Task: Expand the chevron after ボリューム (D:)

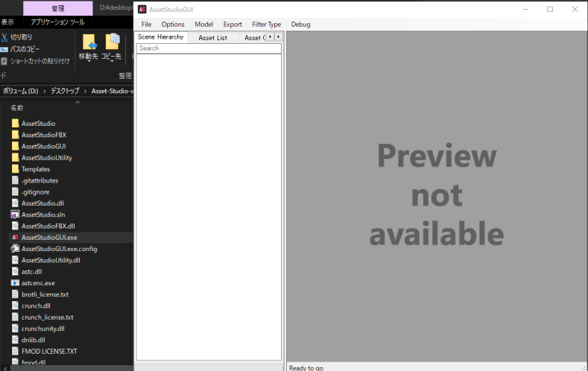Action: point(44,91)
